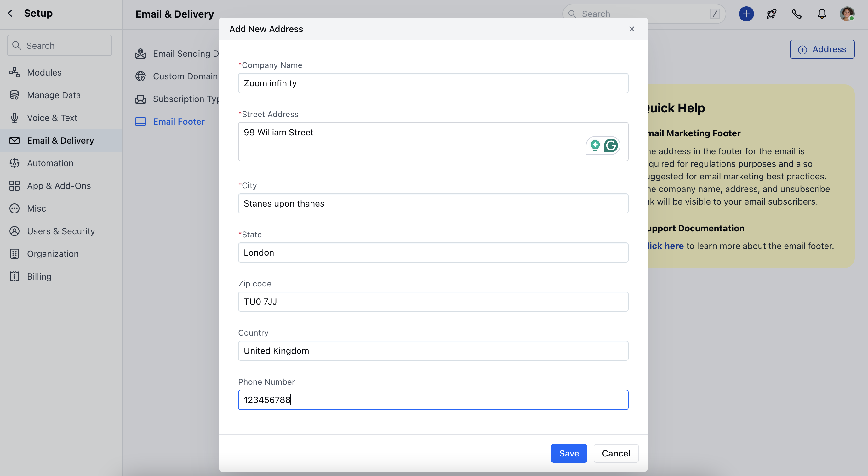Save the new address
This screenshot has height=476, width=868.
569,453
